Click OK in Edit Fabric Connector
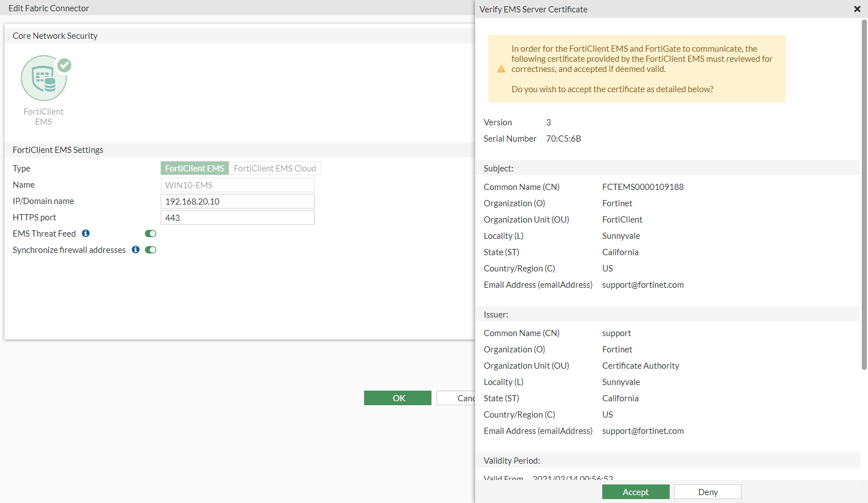868x503 pixels. point(398,398)
